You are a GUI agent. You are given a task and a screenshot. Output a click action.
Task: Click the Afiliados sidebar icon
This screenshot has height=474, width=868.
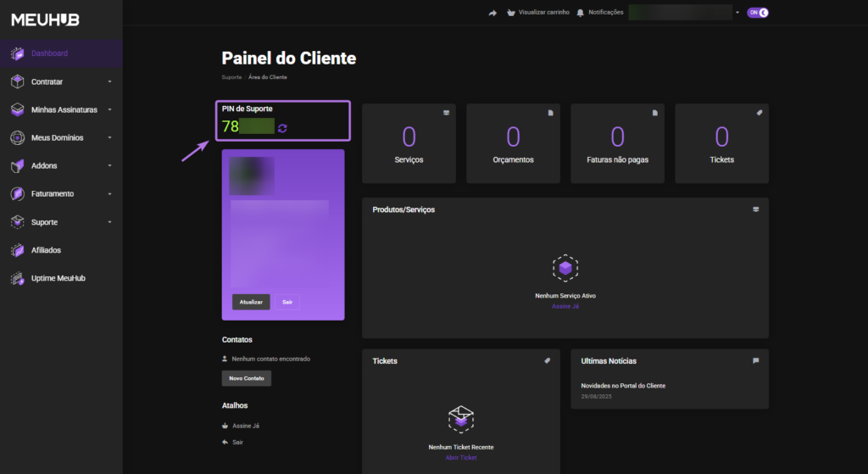tap(17, 250)
